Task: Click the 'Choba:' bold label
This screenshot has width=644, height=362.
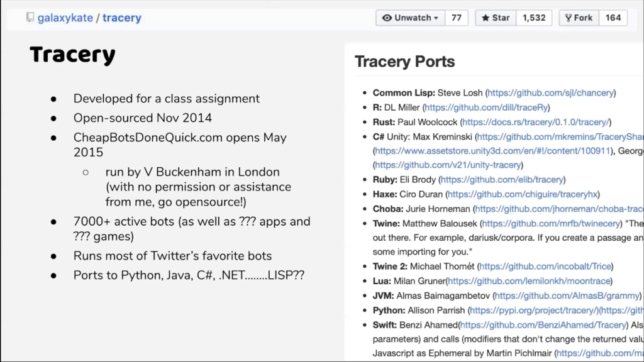Action: (x=388, y=209)
